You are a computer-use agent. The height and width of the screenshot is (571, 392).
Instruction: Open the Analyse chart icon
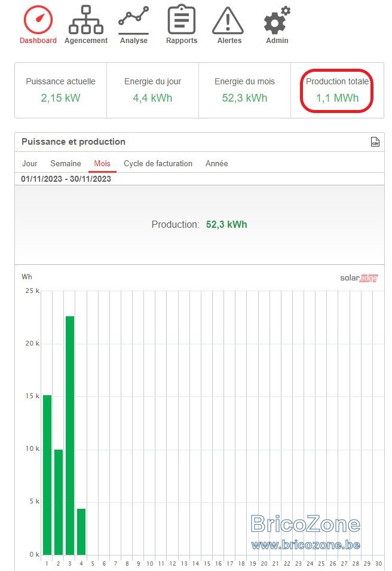tap(134, 19)
